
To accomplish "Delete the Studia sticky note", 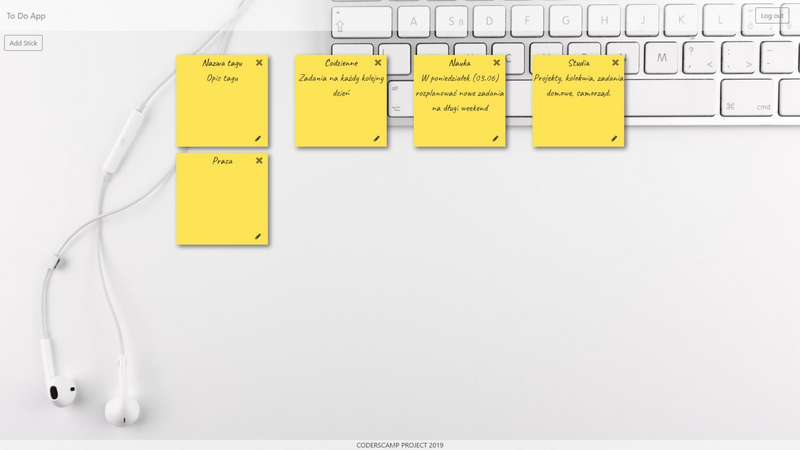I will (x=615, y=63).
